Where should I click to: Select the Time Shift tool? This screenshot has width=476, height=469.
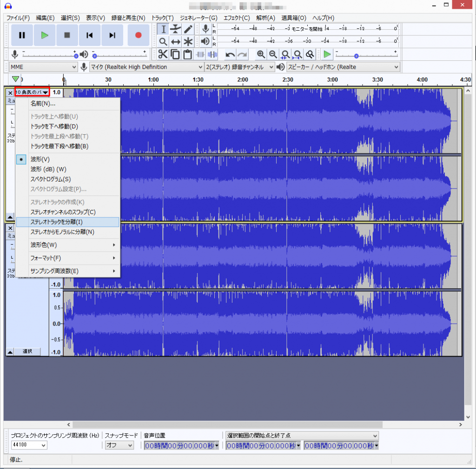point(175,41)
